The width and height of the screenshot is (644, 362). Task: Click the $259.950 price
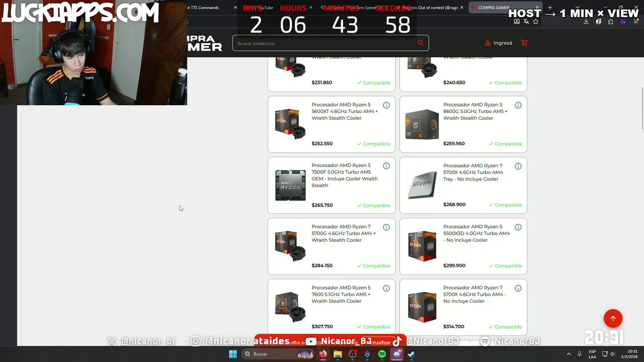(x=454, y=143)
